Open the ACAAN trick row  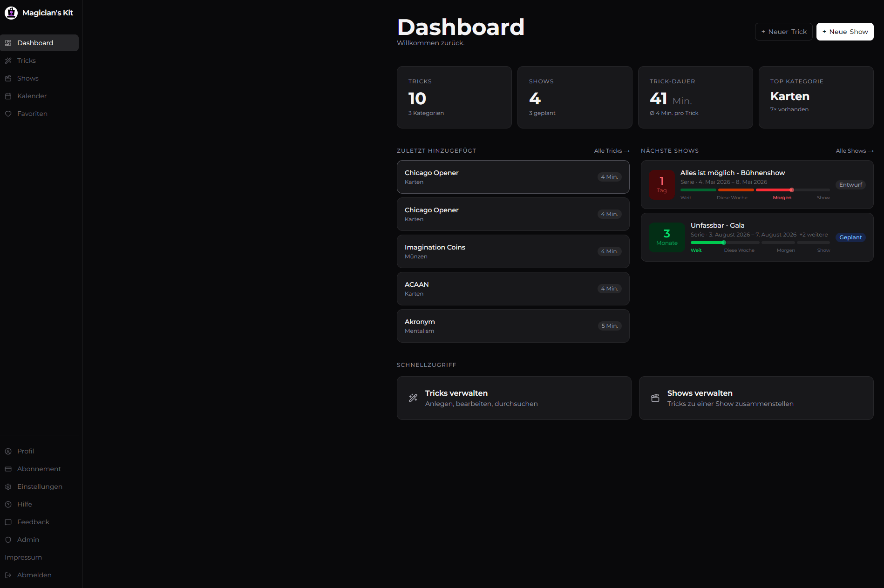[x=513, y=289]
